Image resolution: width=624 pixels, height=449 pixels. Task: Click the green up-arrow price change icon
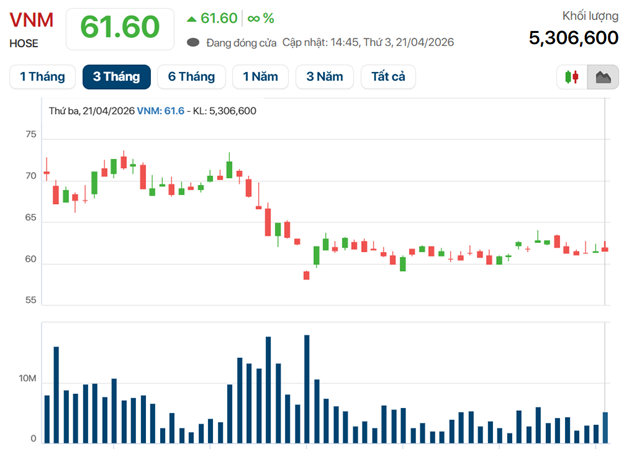click(192, 19)
